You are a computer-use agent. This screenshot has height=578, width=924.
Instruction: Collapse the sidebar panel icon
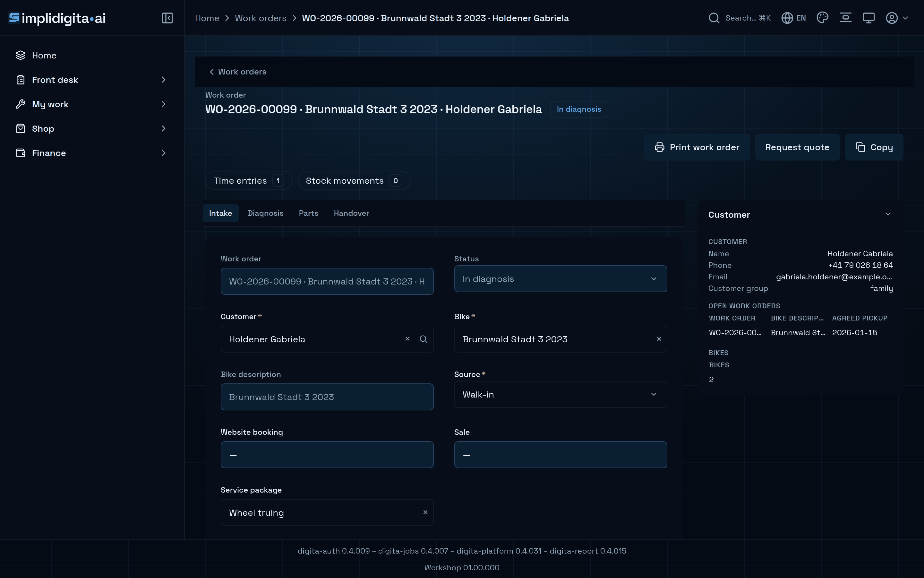167,18
